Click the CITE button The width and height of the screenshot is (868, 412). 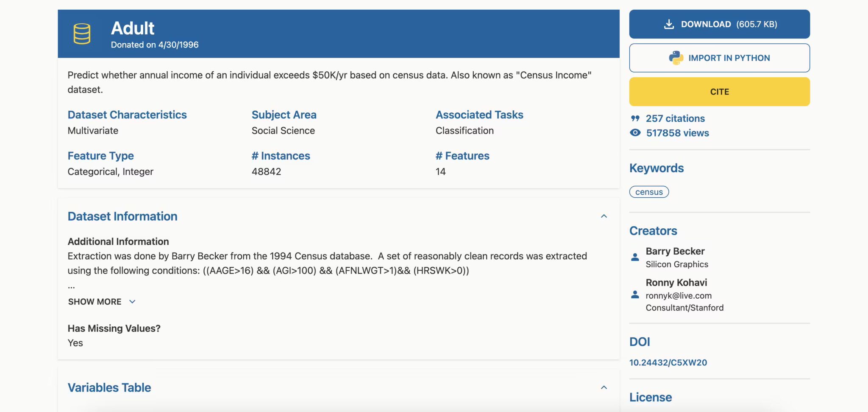click(719, 91)
